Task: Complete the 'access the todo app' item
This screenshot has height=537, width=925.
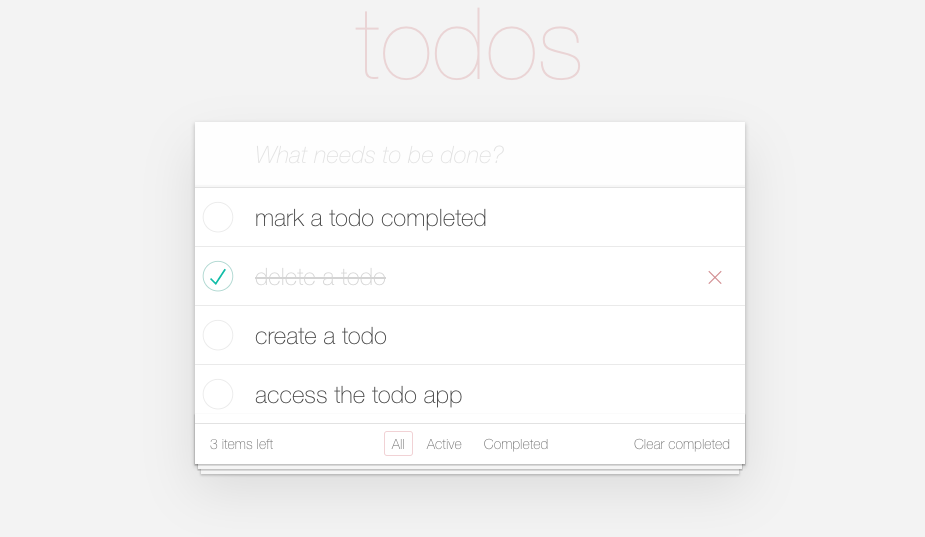Action: pyautogui.click(x=218, y=394)
